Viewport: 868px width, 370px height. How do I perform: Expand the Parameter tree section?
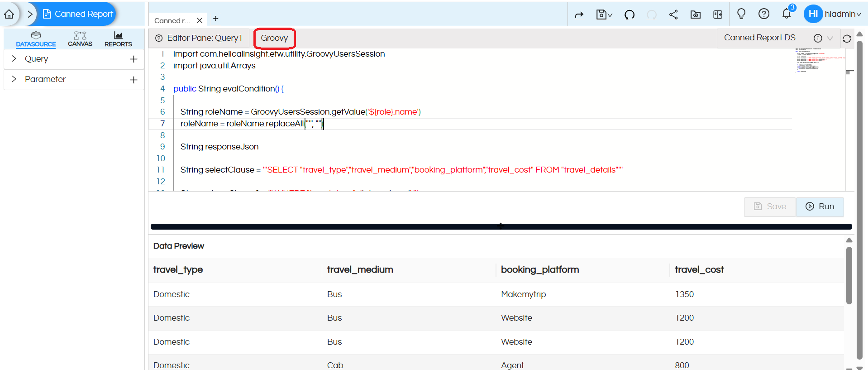14,79
